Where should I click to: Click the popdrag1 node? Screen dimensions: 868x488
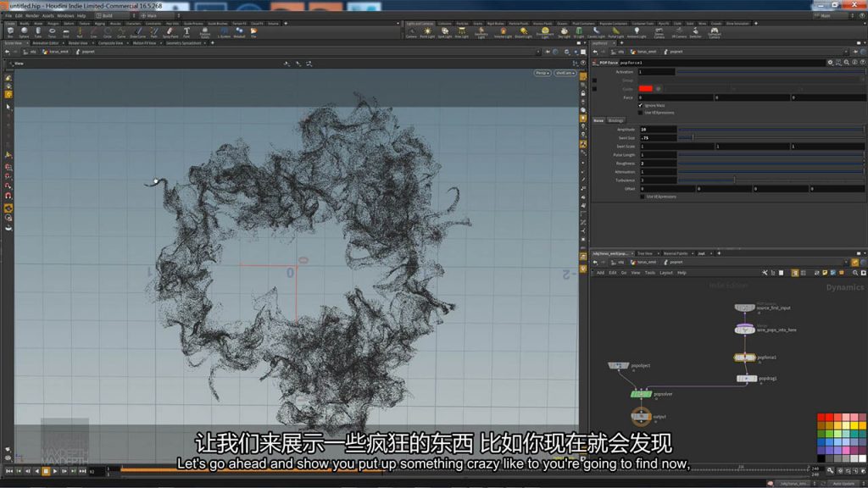(747, 379)
